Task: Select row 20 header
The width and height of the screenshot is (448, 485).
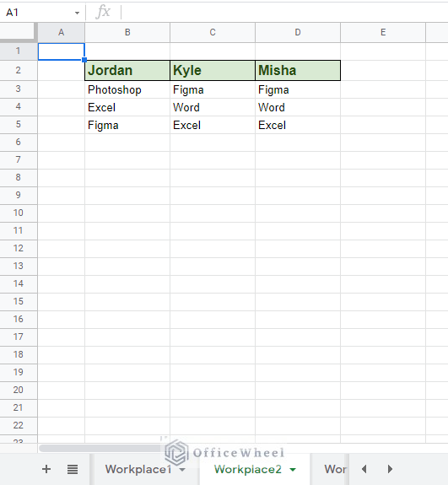Action: coord(19,390)
